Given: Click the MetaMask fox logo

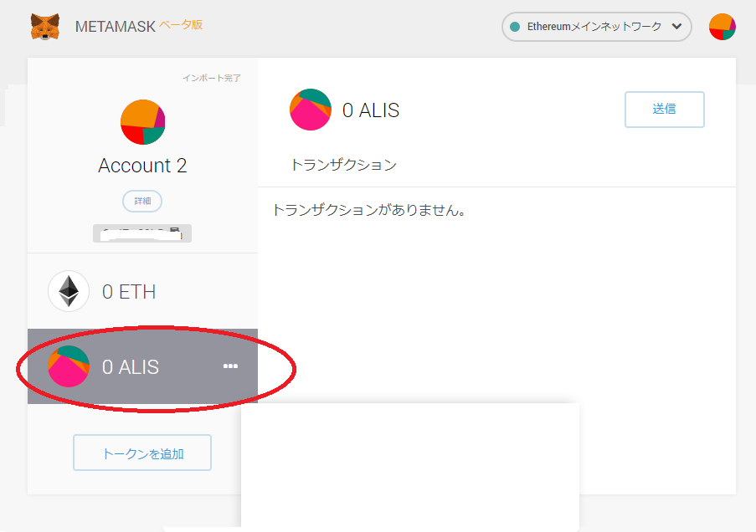Looking at the screenshot, I should pyautogui.click(x=45, y=27).
